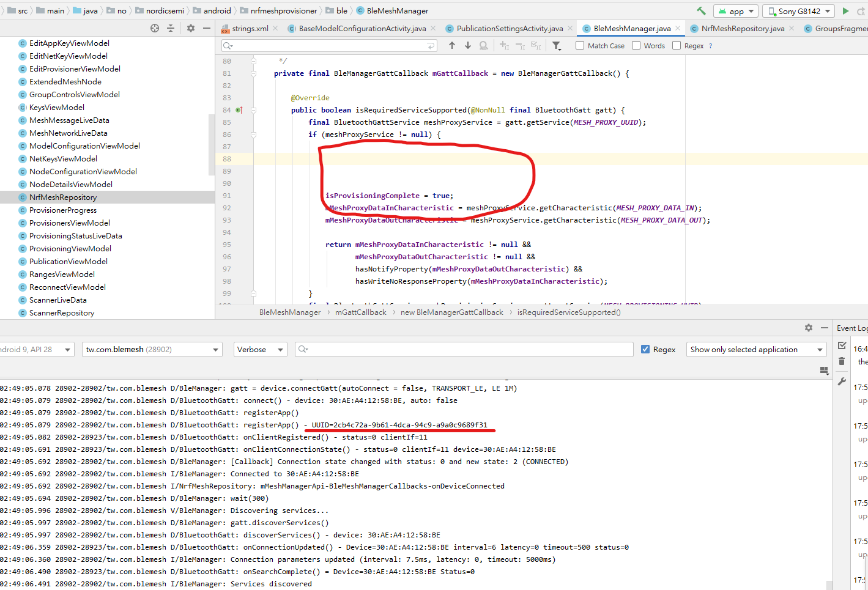Jump to next match with the down arrow
The height and width of the screenshot is (590, 868).
[467, 45]
